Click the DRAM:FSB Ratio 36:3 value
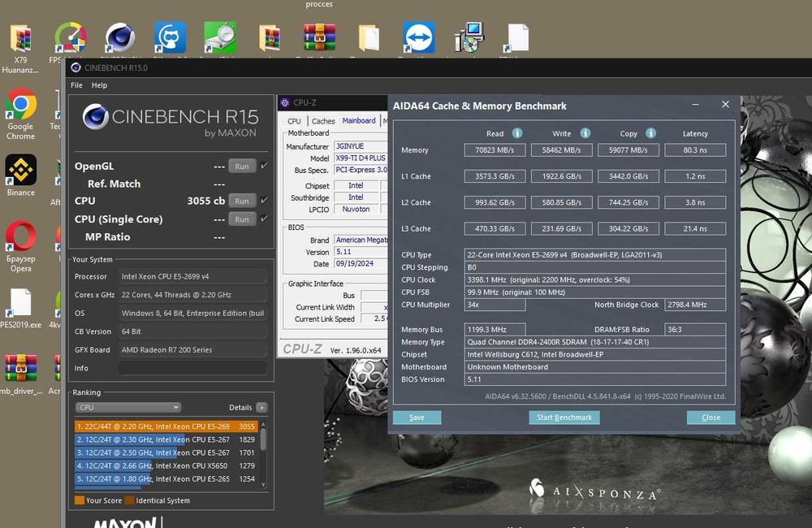 pyautogui.click(x=695, y=330)
